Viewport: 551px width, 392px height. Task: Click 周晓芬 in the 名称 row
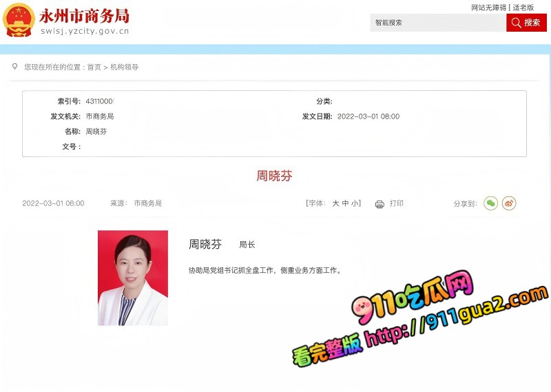click(96, 132)
